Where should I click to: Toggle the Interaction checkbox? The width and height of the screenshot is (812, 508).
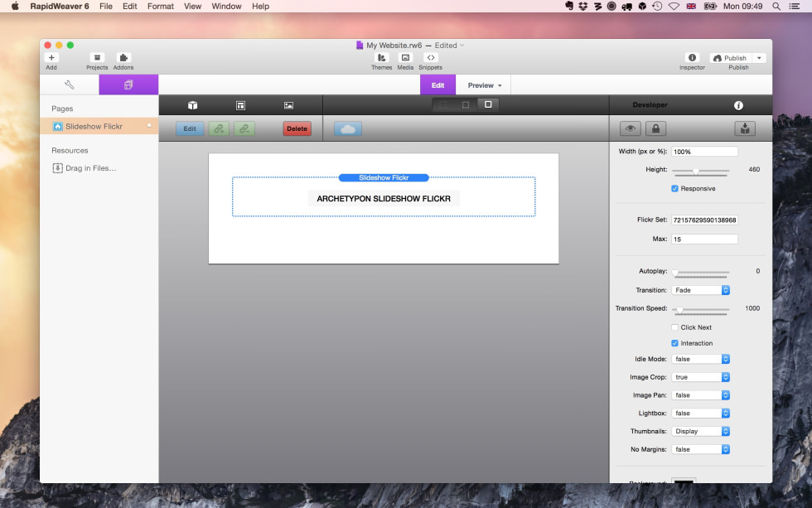pyautogui.click(x=674, y=343)
